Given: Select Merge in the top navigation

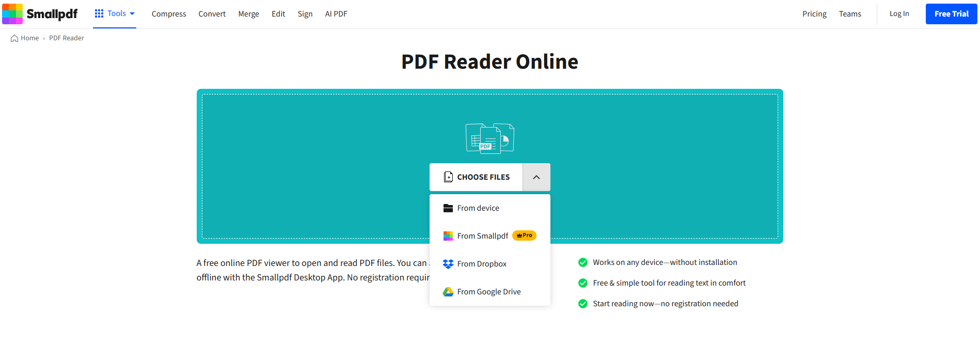Looking at the screenshot, I should (x=249, y=14).
